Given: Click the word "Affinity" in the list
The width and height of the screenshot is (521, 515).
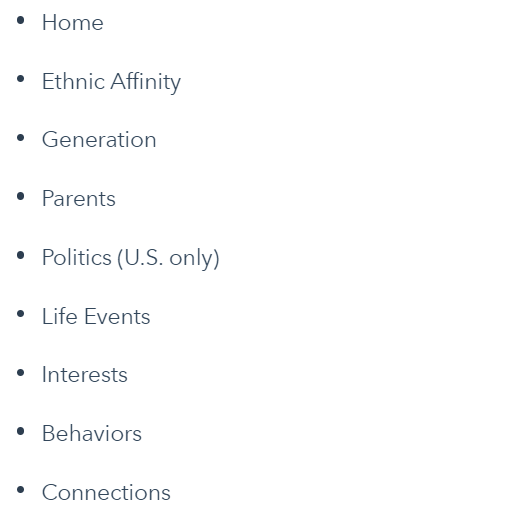Looking at the screenshot, I should click(146, 82).
